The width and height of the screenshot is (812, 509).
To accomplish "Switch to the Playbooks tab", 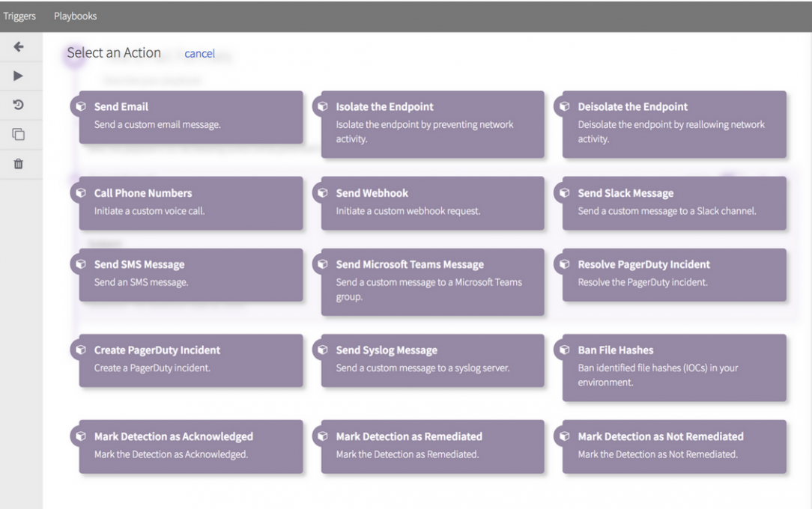I will 75,16.
